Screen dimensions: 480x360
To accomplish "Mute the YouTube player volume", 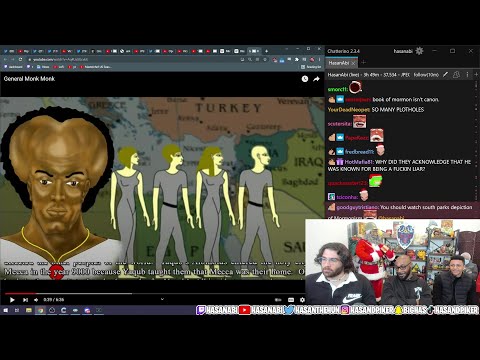I will (36, 300).
